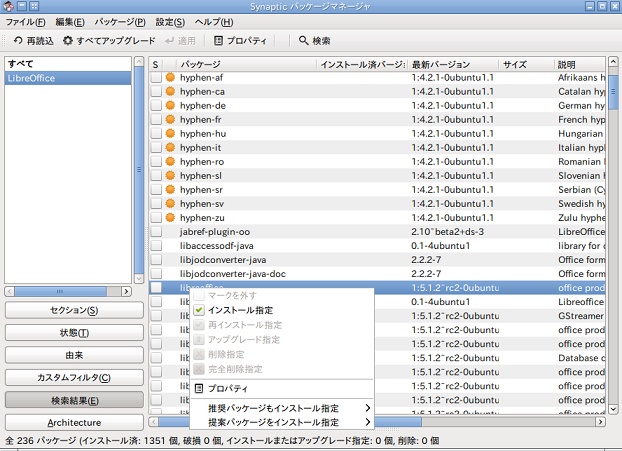Select LibreOffice in the filter list
This screenshot has width=622, height=451.
coord(68,78)
